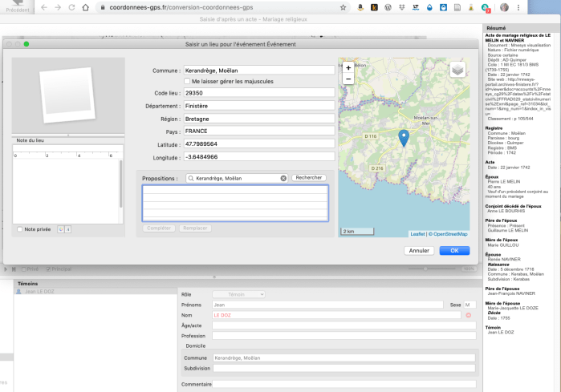Click the color picker icon beside Note privée
Screen dimensions: 561x392
pyautogui.click(x=59, y=229)
